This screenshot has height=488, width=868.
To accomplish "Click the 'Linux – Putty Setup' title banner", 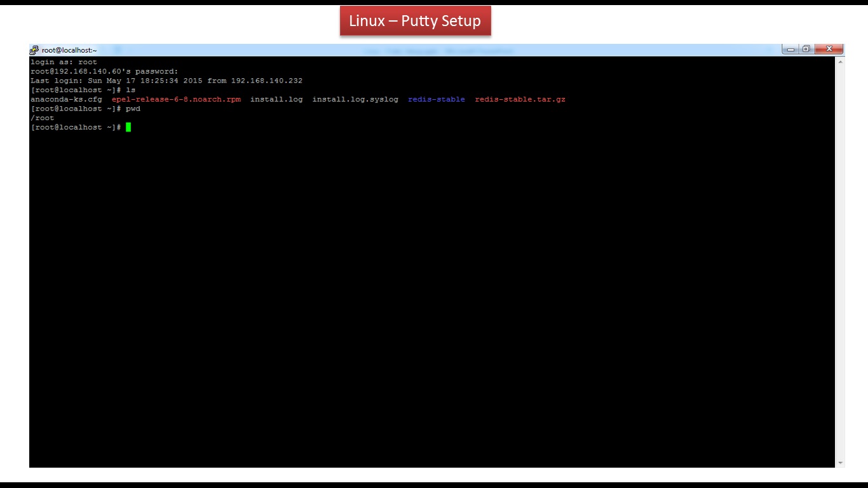I will [x=415, y=21].
